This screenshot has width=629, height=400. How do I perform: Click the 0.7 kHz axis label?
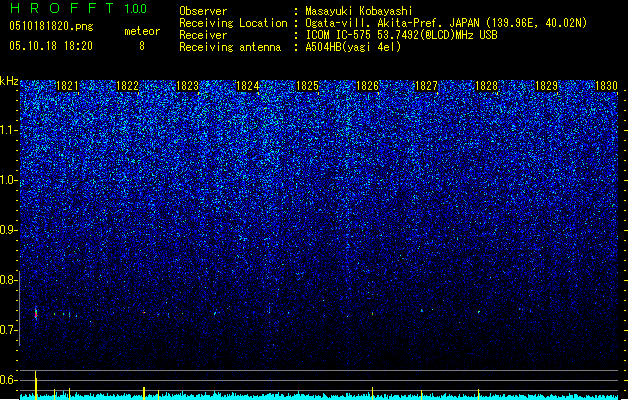[x=8, y=330]
